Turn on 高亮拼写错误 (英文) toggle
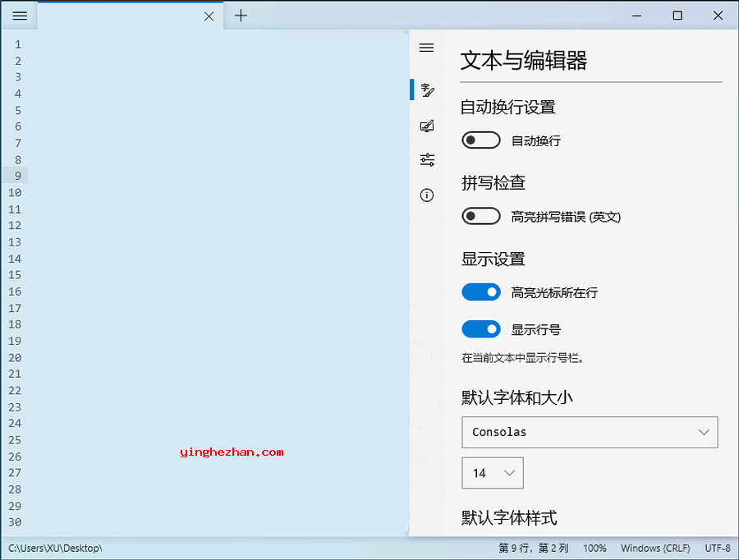Image resolution: width=739 pixels, height=560 pixels. click(481, 217)
